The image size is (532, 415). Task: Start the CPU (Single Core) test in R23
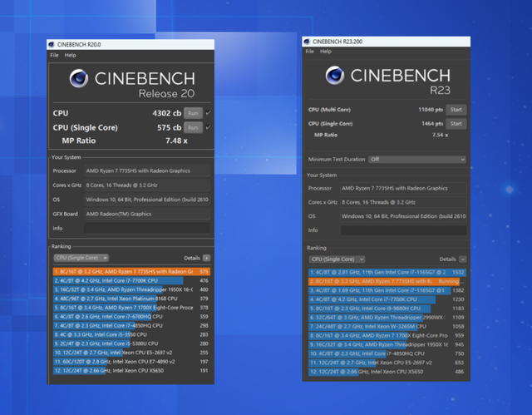click(456, 122)
